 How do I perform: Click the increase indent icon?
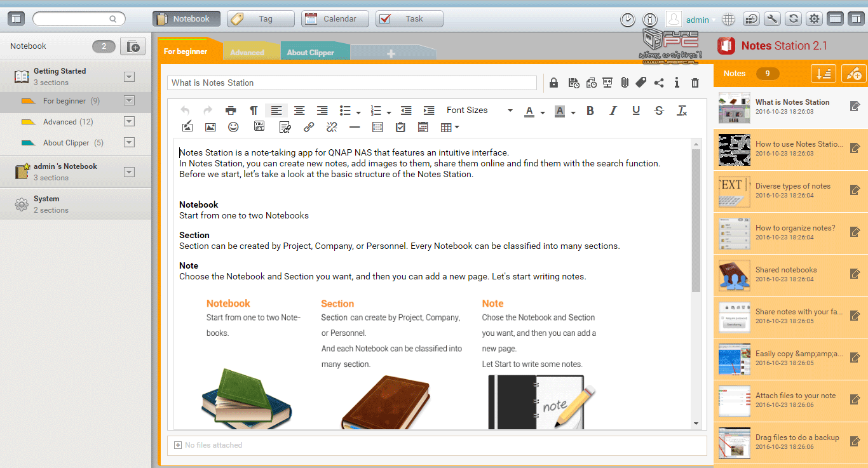[x=429, y=110]
